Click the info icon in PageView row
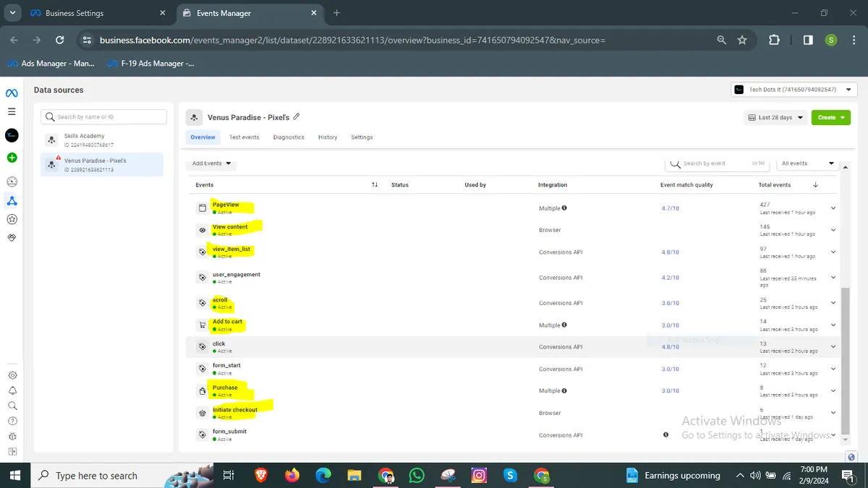The image size is (868, 488). (x=564, y=208)
